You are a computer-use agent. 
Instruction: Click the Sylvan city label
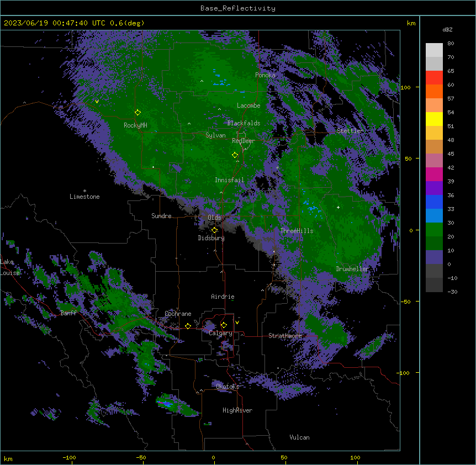215,135
